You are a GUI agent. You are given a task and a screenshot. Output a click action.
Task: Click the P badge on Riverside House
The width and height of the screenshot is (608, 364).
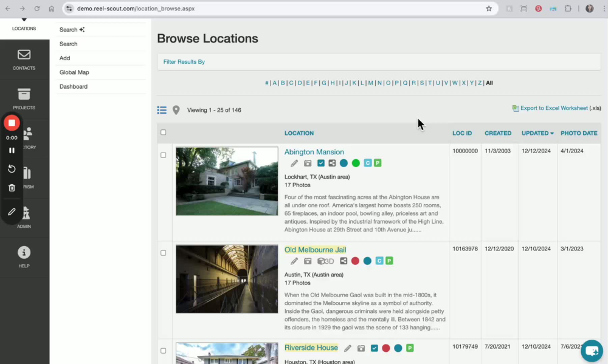pyautogui.click(x=410, y=348)
